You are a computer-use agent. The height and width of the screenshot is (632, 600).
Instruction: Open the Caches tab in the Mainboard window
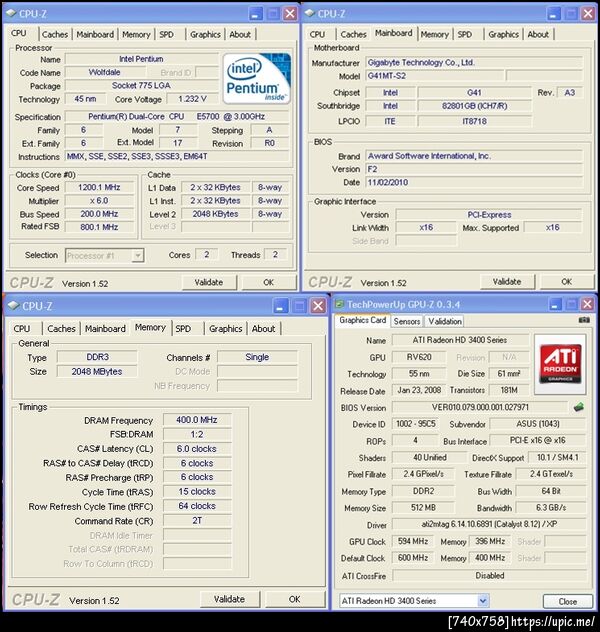click(353, 35)
